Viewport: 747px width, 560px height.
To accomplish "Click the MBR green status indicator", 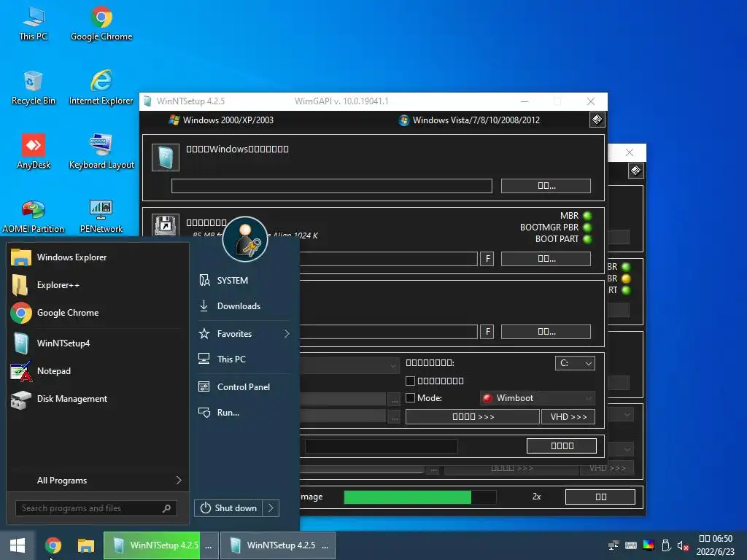I will click(x=587, y=216).
